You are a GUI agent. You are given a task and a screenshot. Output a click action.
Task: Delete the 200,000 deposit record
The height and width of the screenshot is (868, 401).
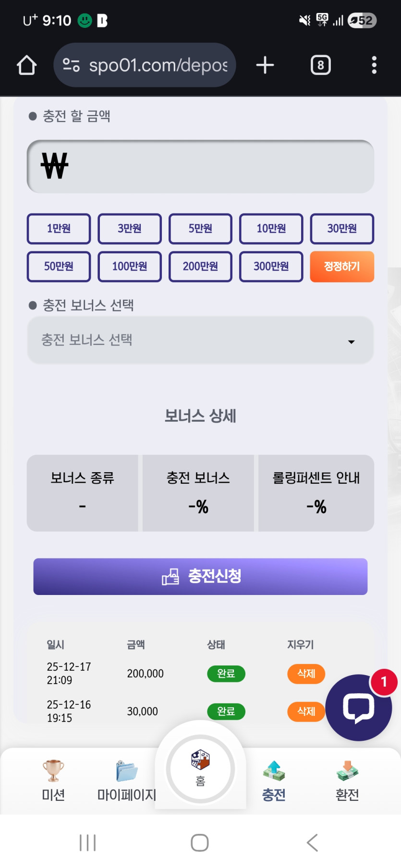pyautogui.click(x=306, y=673)
